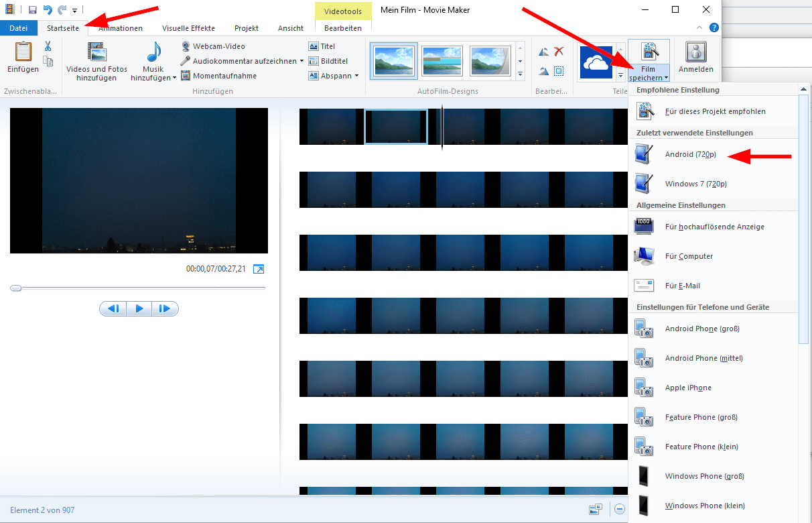Step to next frame

(165, 308)
